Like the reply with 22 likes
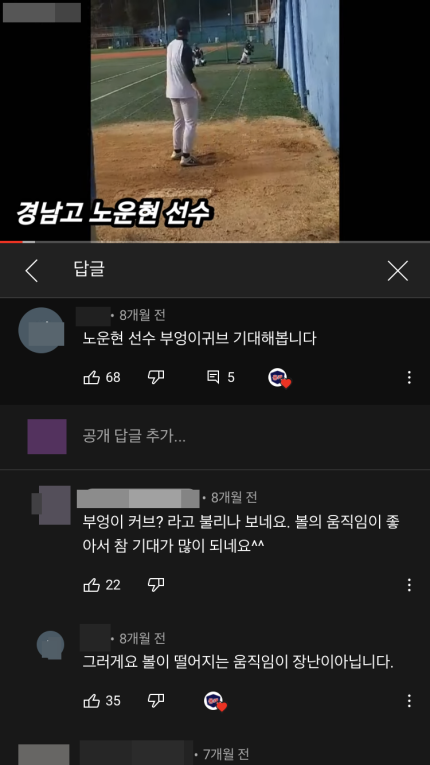This screenshot has height=765, width=430. [92, 584]
